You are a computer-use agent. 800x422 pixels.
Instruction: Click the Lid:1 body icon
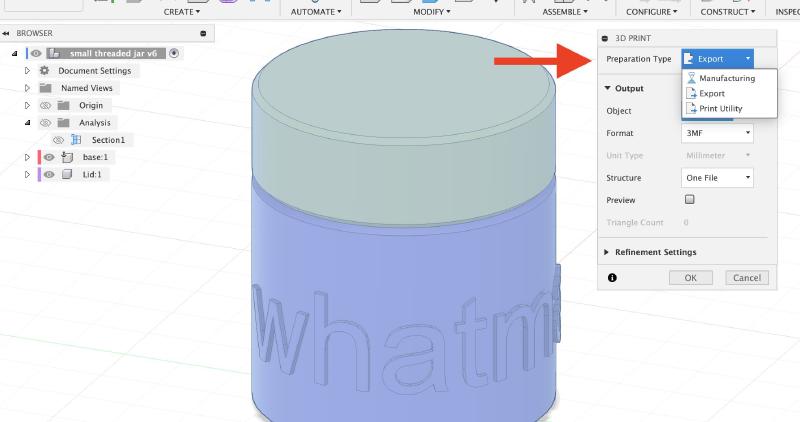coord(67,175)
